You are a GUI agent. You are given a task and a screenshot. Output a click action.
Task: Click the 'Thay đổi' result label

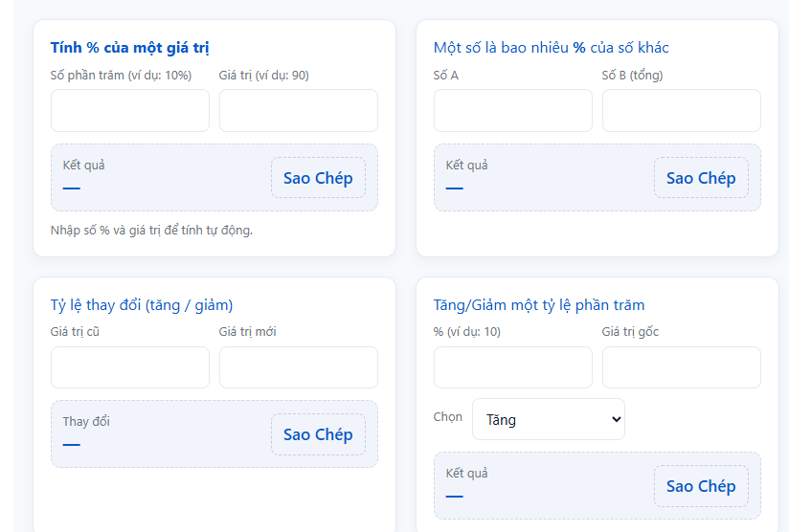coord(86,421)
